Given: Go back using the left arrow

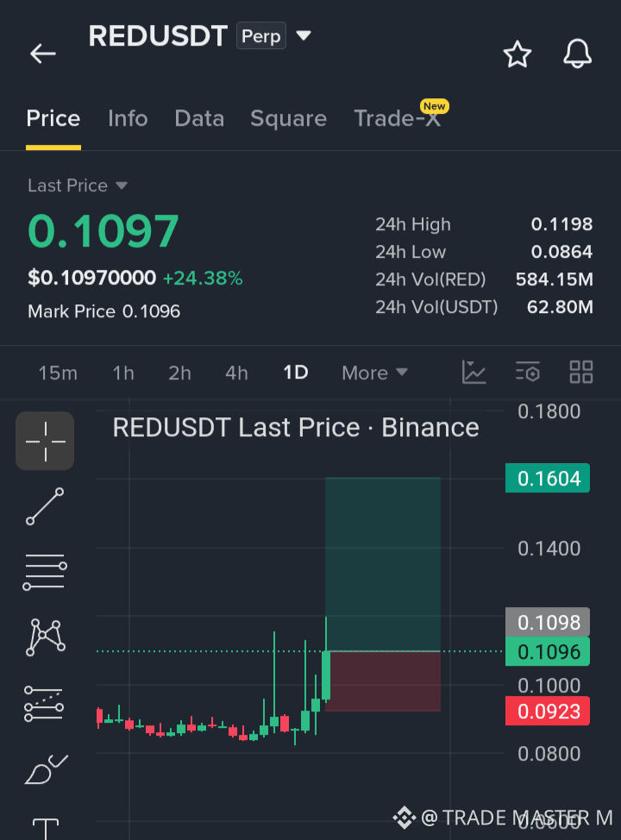Looking at the screenshot, I should pos(43,53).
